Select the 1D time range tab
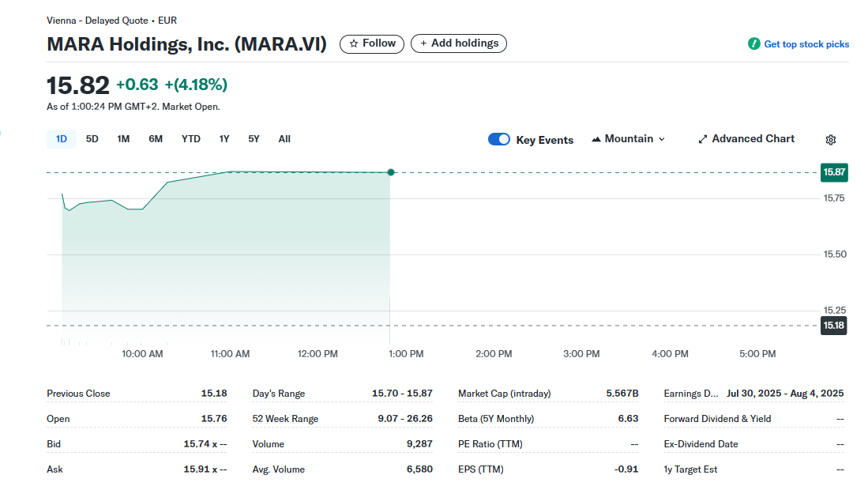Screen dimensions: 868x490 click(x=62, y=139)
